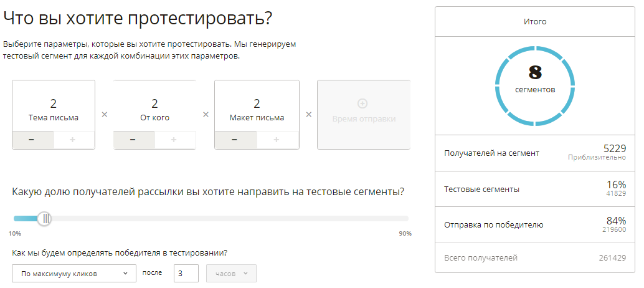Click the Итого panel header
The image size is (644, 288).
pyautogui.click(x=534, y=22)
